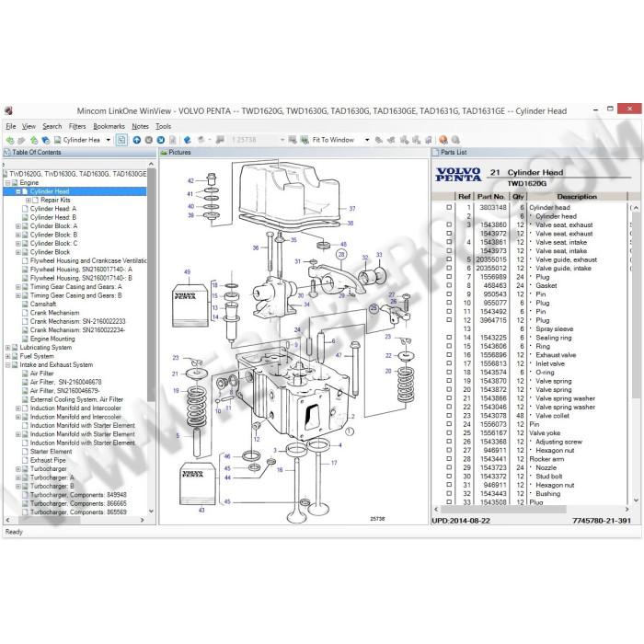Select the Starter Element tree entry

(51, 452)
